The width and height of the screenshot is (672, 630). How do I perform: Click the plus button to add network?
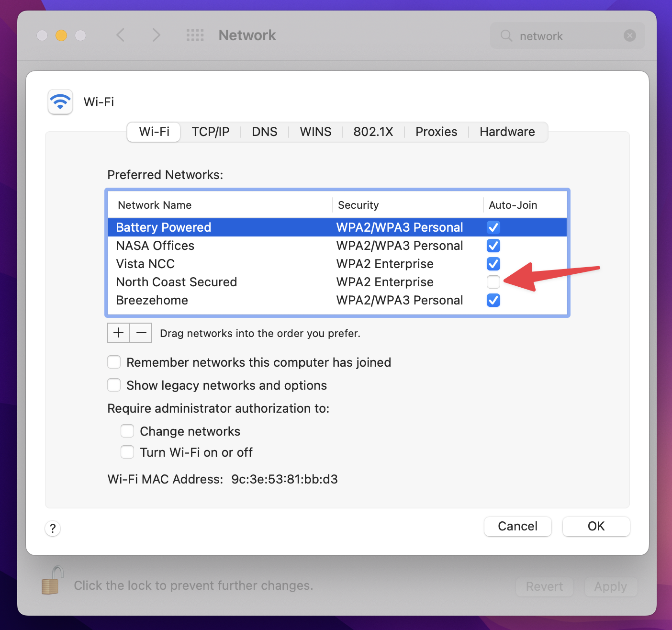pyautogui.click(x=118, y=333)
